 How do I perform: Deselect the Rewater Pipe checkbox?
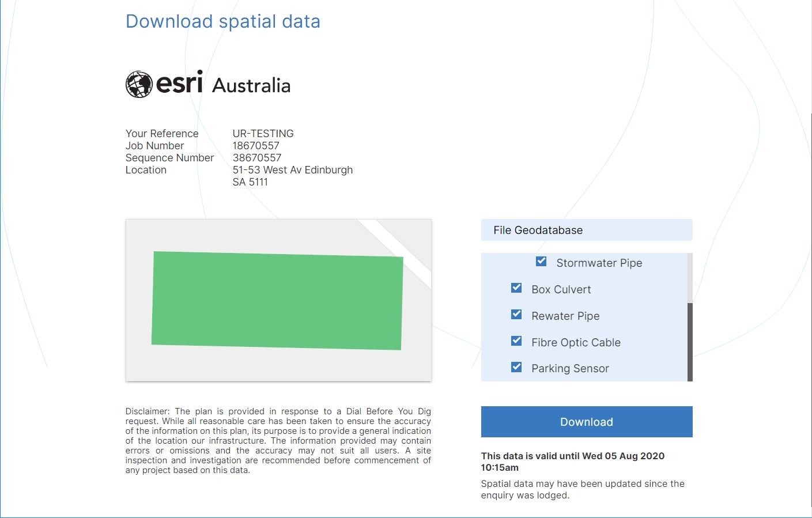click(516, 315)
